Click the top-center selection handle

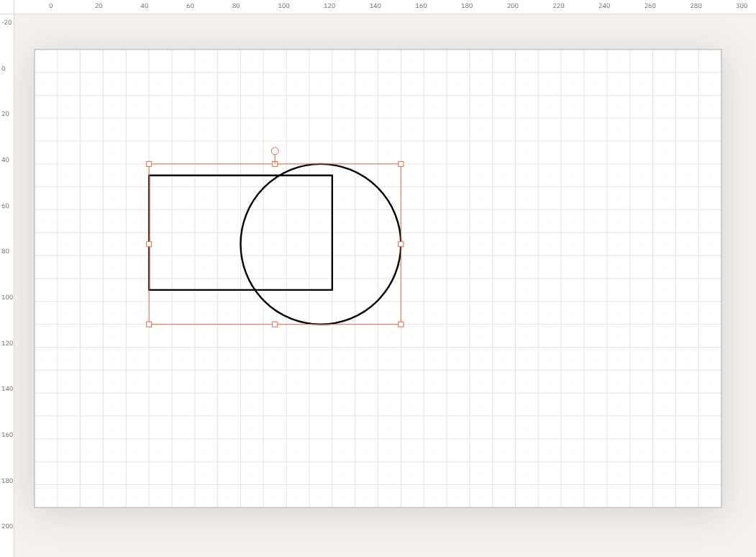coord(275,164)
